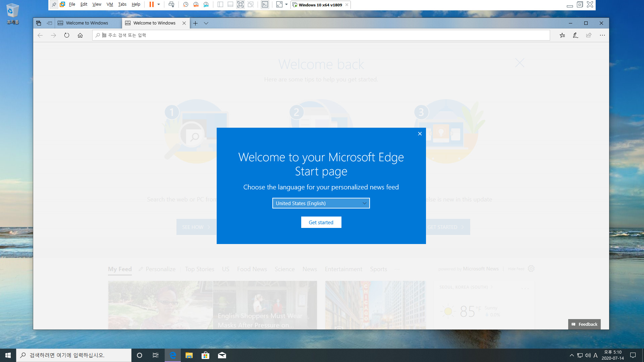Viewport: 644px width, 362px height.
Task: Open the VMware View menu
Action: 97,5
